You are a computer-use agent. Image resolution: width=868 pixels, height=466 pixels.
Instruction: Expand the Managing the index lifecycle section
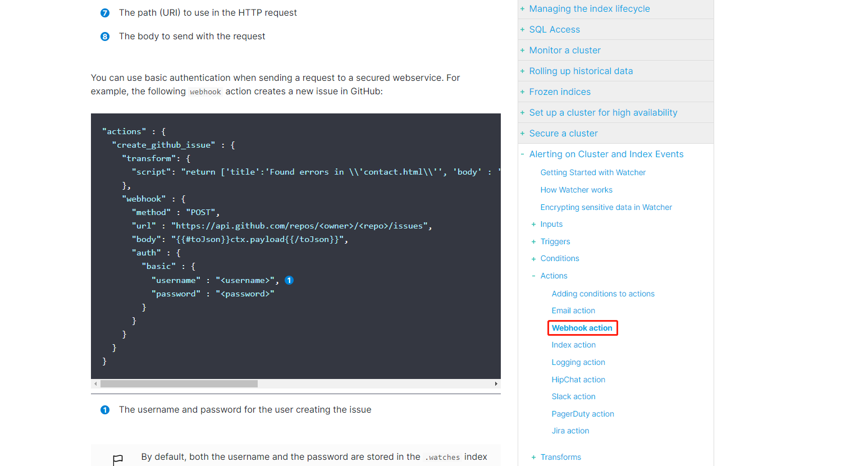point(522,9)
